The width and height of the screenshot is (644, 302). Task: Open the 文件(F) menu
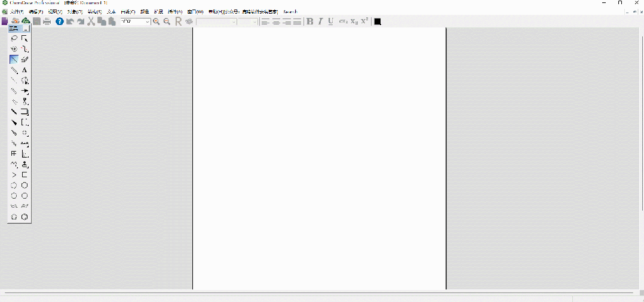click(16, 11)
